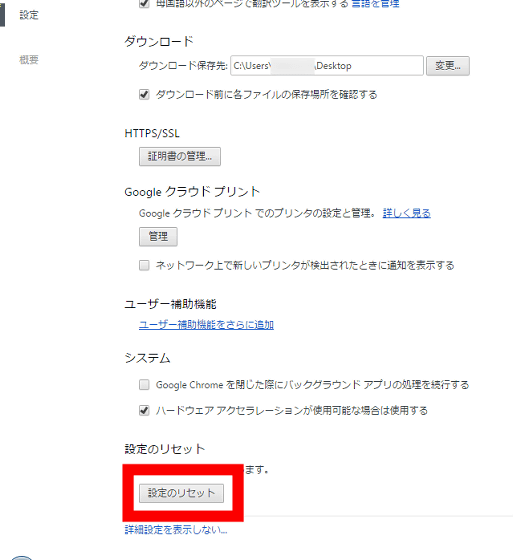This screenshot has width=513, height=560.
Task: Click the 詳細設定を表示しない... link
Action: [x=176, y=530]
